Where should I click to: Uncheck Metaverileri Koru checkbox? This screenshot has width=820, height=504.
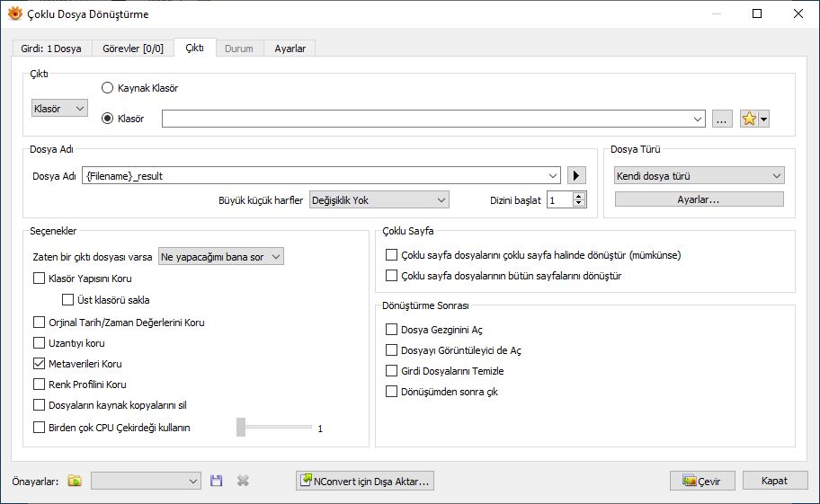click(40, 364)
